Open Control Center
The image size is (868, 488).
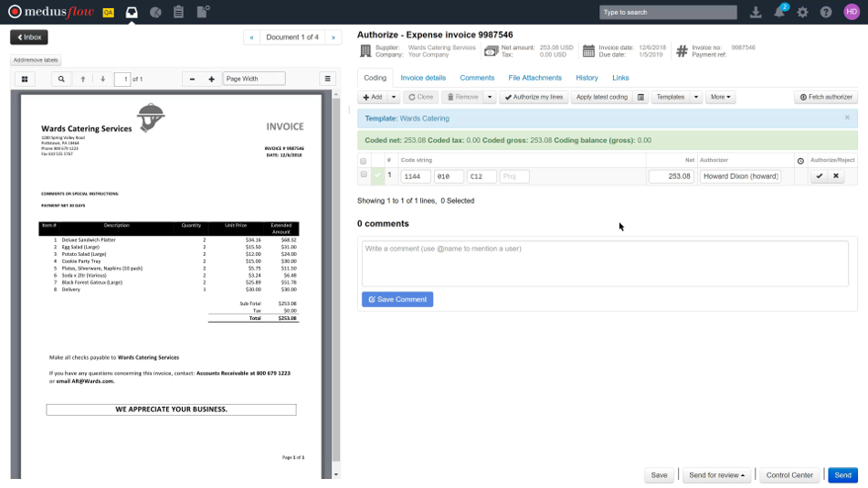[789, 475]
